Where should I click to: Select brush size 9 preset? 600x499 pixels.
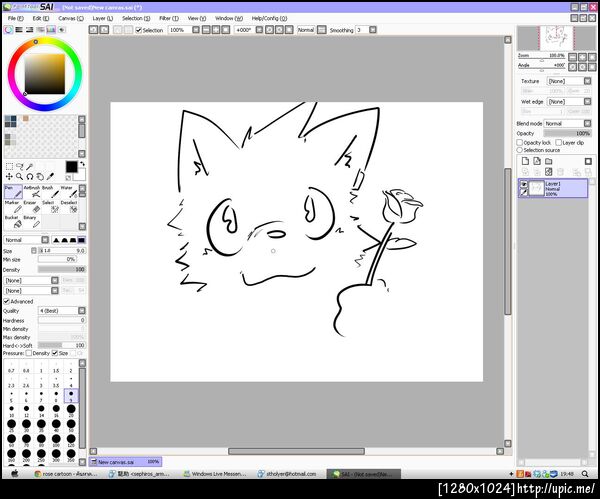coord(71,396)
